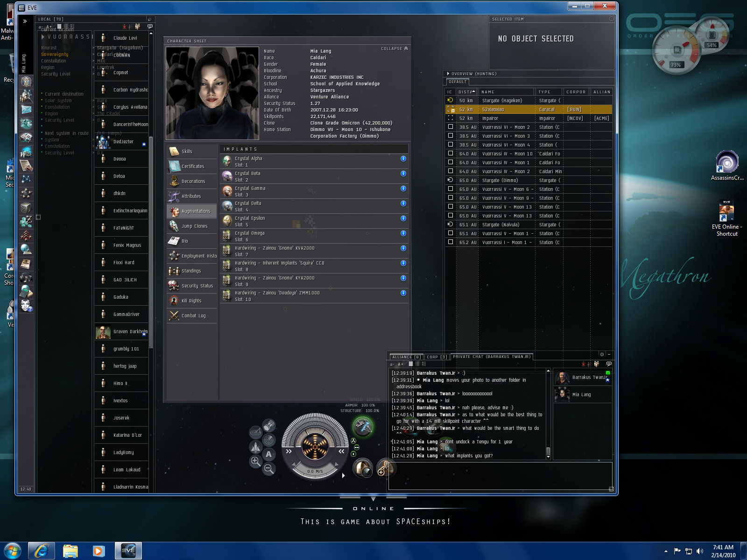Viewport: 747px width, 560px height.
Task: Open the Windows Start menu
Action: 12,551
